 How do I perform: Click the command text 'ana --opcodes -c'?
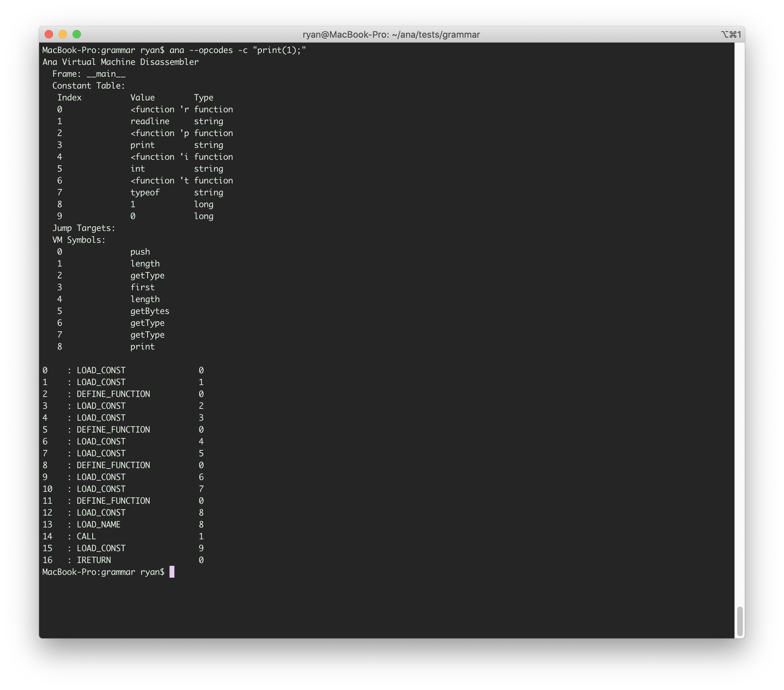click(x=208, y=50)
